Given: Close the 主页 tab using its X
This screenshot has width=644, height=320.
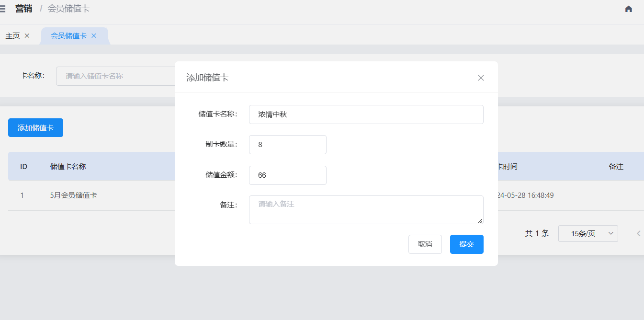Looking at the screenshot, I should (27, 35).
